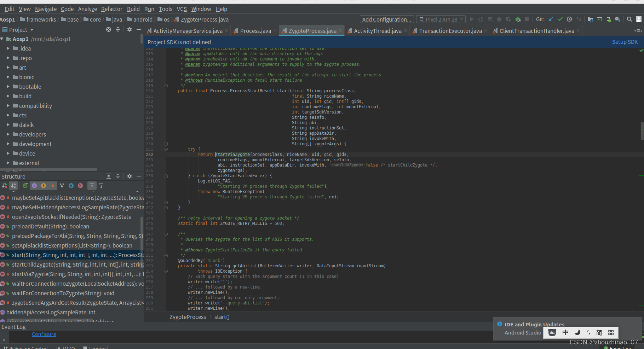The width and height of the screenshot is (644, 349).
Task: Toggle Show Lambdas pink lambda icon
Action: tap(80, 186)
